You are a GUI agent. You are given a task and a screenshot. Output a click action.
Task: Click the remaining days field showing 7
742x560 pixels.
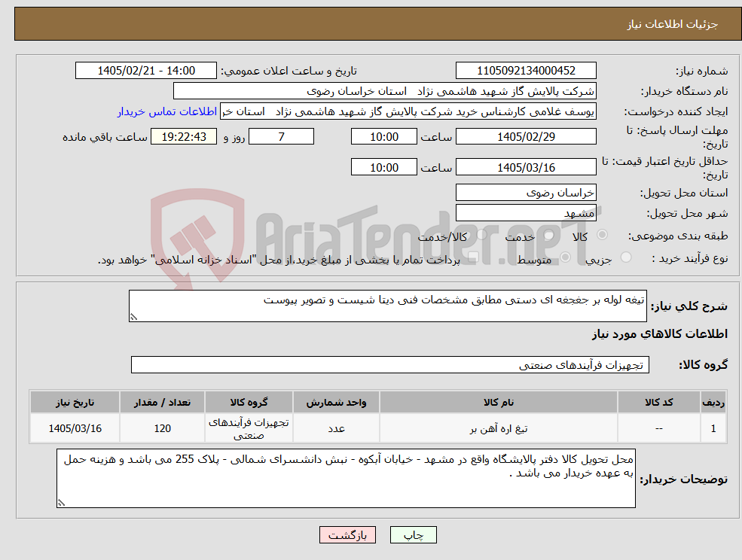pyautogui.click(x=281, y=137)
